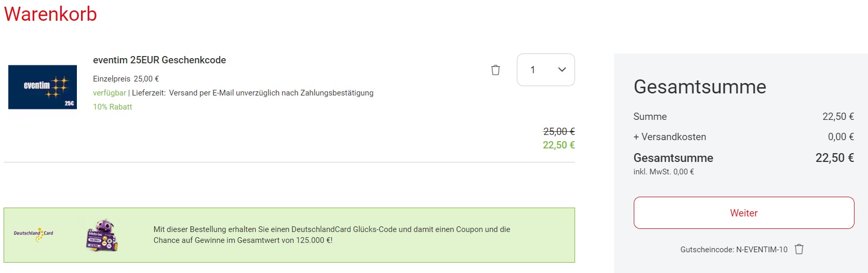Click the eventim gift card thumbnail
This screenshot has height=273, width=868.
[x=43, y=87]
